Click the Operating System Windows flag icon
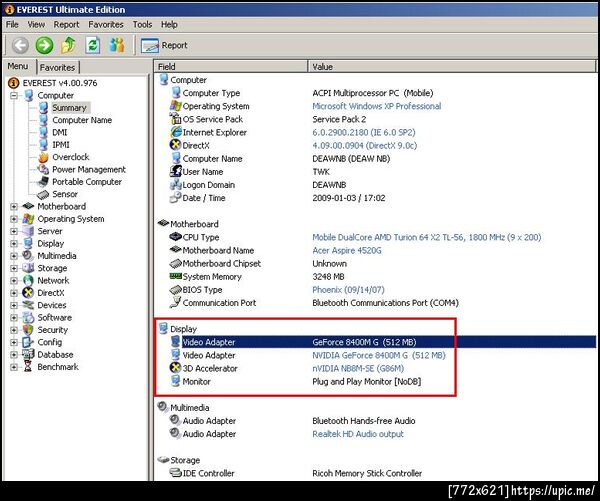 click(28, 219)
